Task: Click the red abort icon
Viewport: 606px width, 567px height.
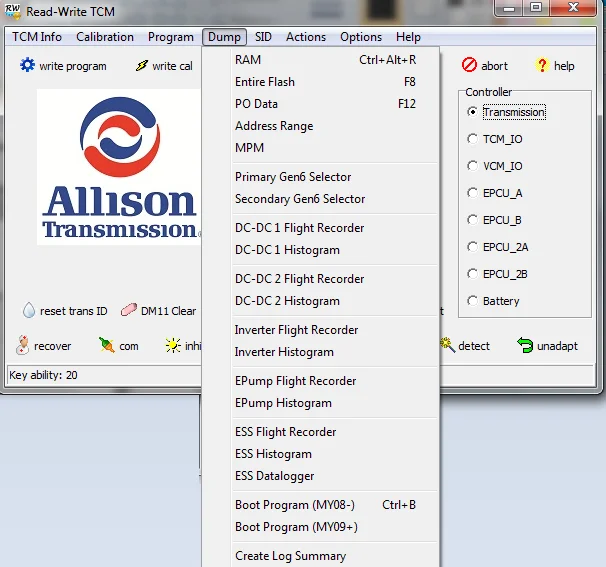Action: click(x=469, y=65)
